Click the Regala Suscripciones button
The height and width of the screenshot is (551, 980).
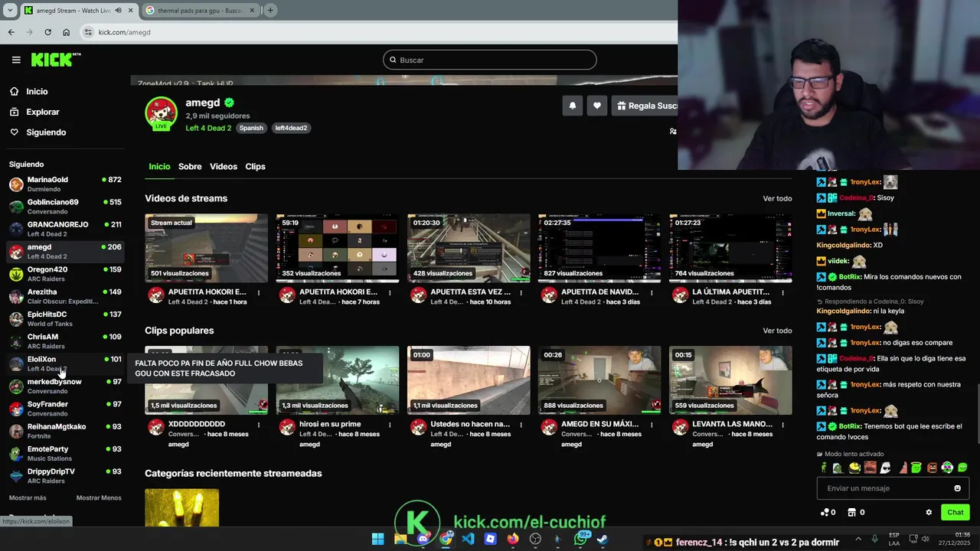(x=645, y=106)
